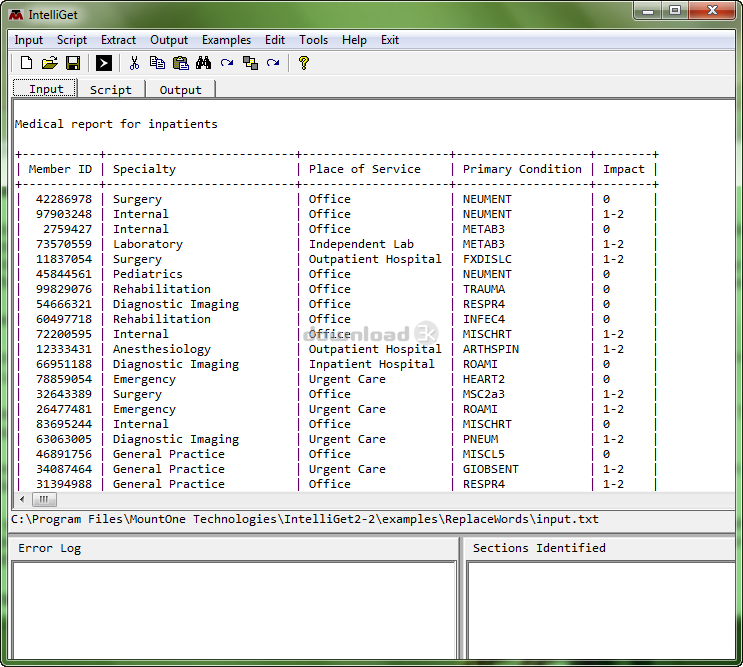
Task: Click the 'INFEC4' condition cell
Action: point(484,319)
